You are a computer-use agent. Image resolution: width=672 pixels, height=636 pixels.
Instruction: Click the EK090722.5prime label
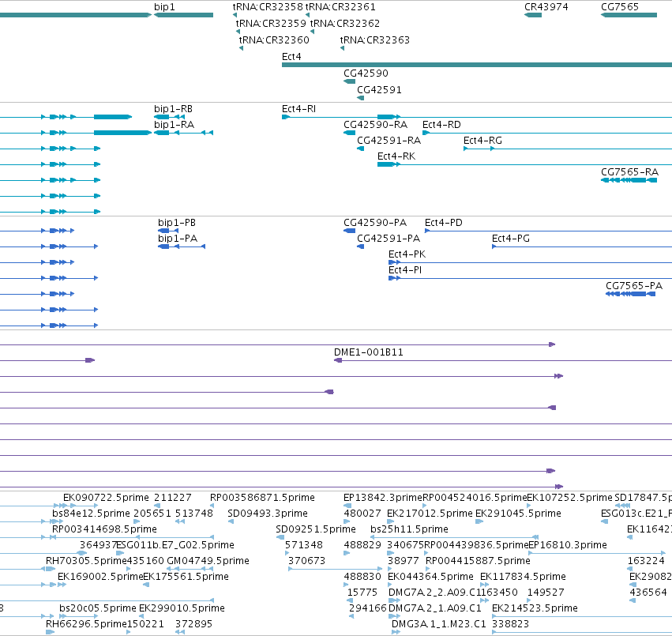click(x=106, y=498)
